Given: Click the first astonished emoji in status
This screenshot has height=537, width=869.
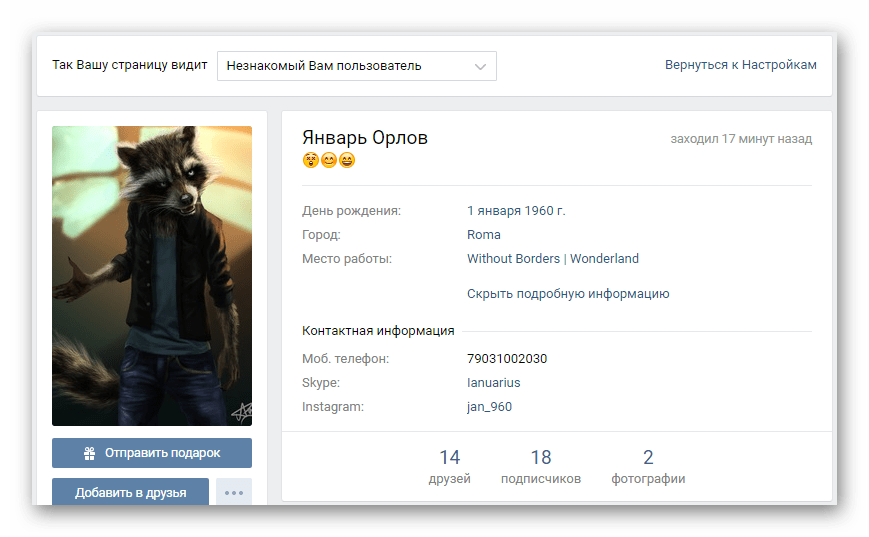Looking at the screenshot, I should 311,160.
